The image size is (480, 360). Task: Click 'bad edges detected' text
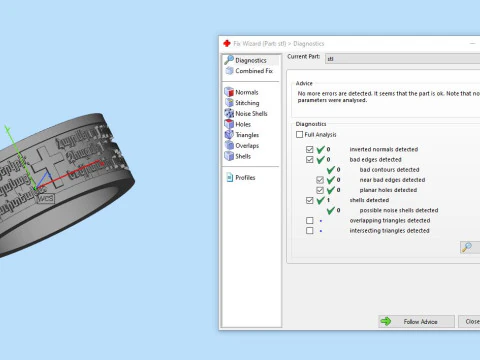[375, 160]
